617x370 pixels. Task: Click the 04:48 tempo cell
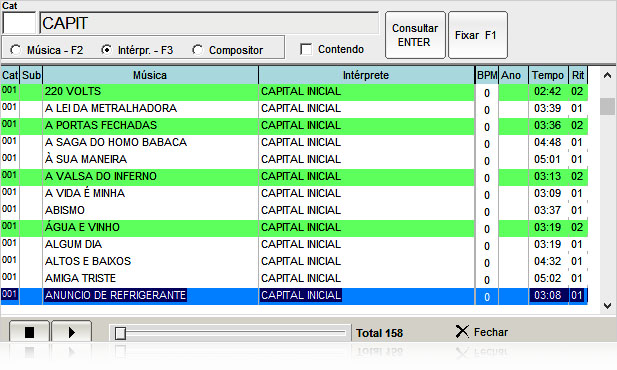pos(548,142)
